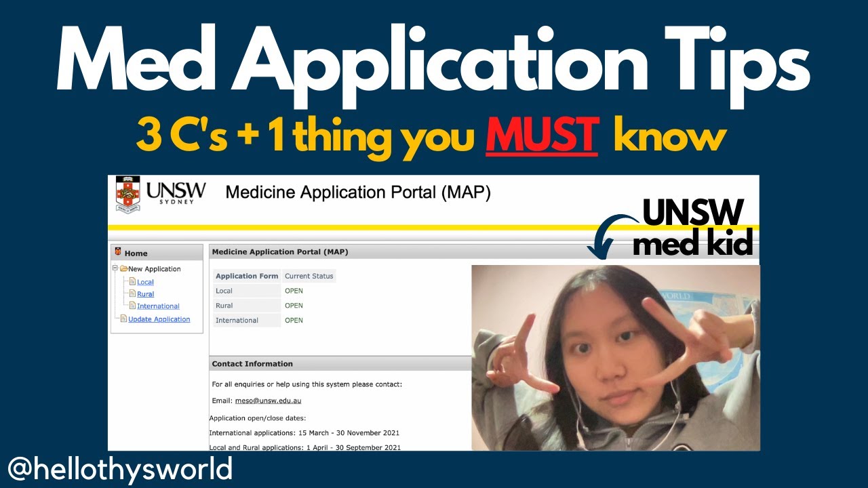This screenshot has width=868, height=488.
Task: Click the Local and Rural applications dates line
Action: click(x=304, y=447)
